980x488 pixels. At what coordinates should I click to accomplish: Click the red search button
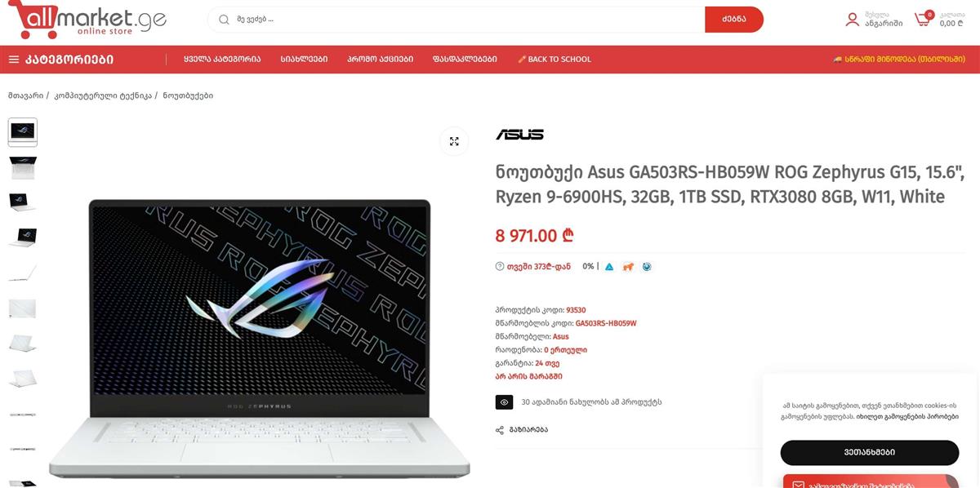(x=734, y=20)
